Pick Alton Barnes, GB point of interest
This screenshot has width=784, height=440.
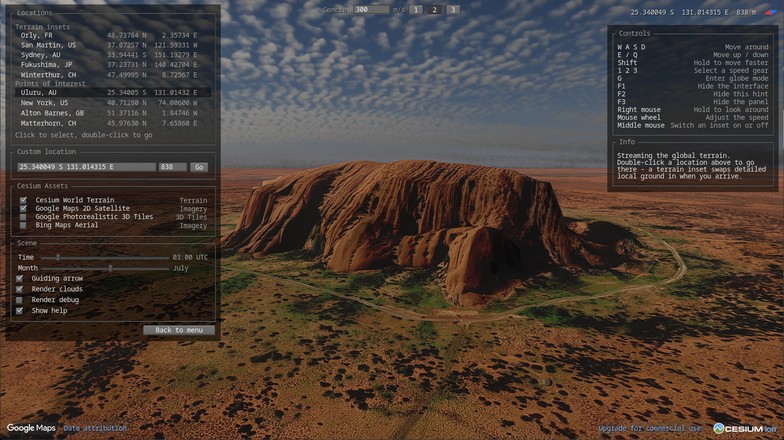point(112,113)
